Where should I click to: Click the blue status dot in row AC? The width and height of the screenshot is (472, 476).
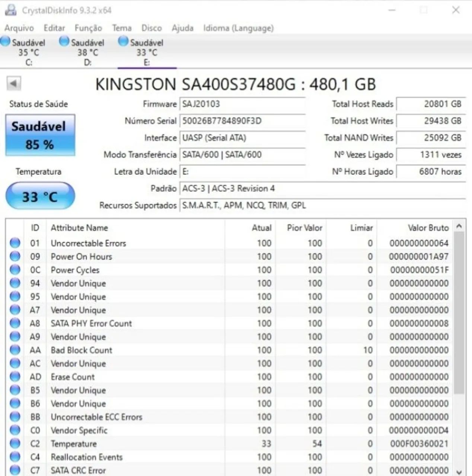point(15,363)
